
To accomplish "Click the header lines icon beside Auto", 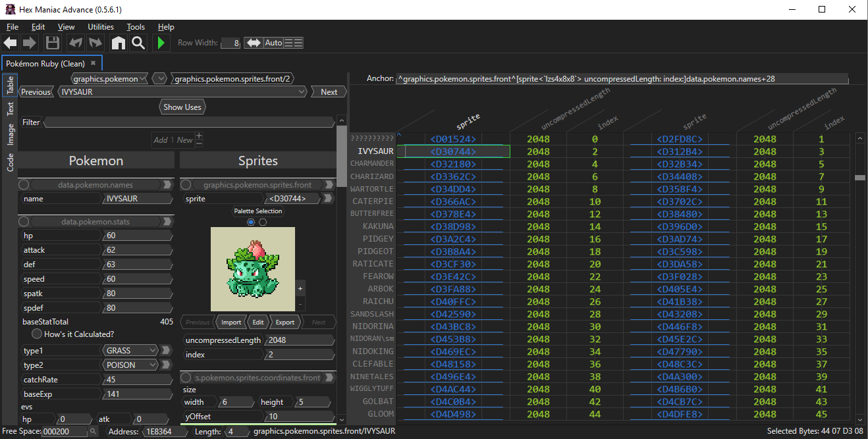I will (294, 43).
